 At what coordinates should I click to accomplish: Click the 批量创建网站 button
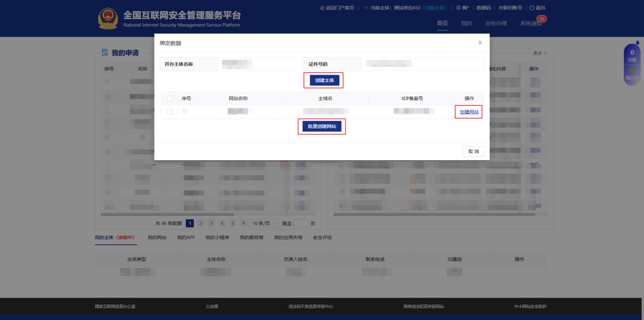[322, 127]
